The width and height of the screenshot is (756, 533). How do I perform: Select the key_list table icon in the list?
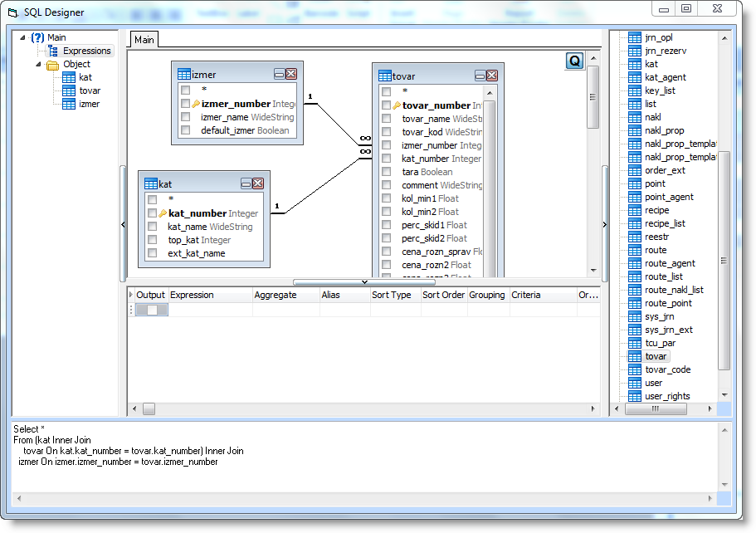tap(635, 90)
